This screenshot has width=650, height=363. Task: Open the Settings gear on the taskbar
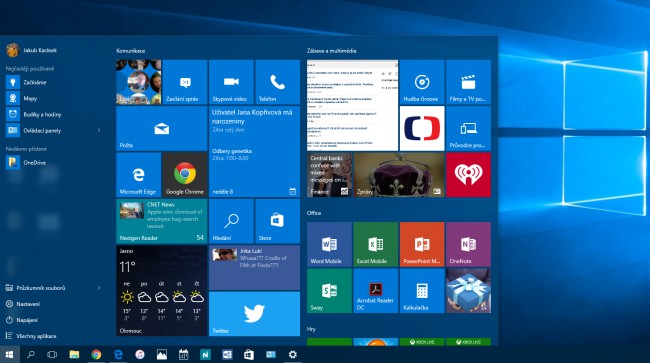[x=293, y=355]
